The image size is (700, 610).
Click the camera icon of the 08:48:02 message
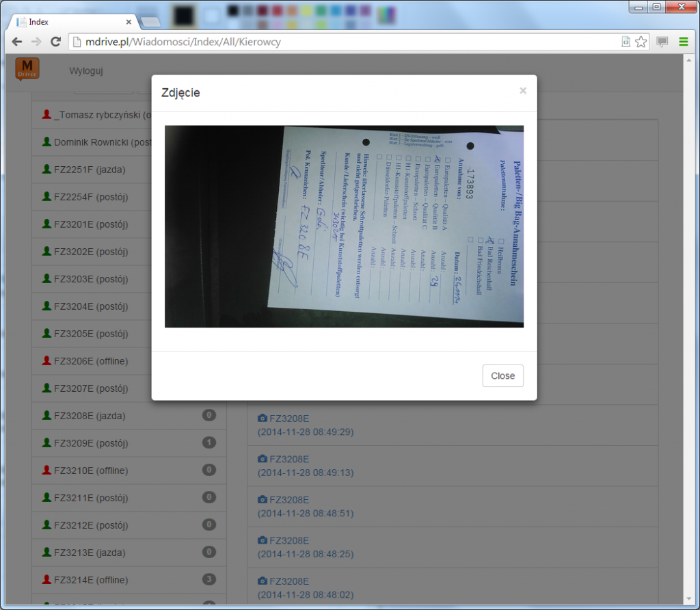(262, 581)
